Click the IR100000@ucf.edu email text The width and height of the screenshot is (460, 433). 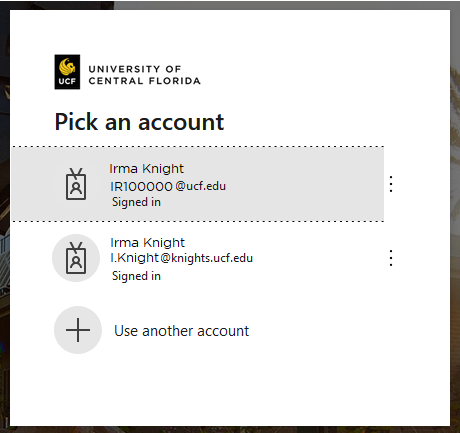[168, 186]
